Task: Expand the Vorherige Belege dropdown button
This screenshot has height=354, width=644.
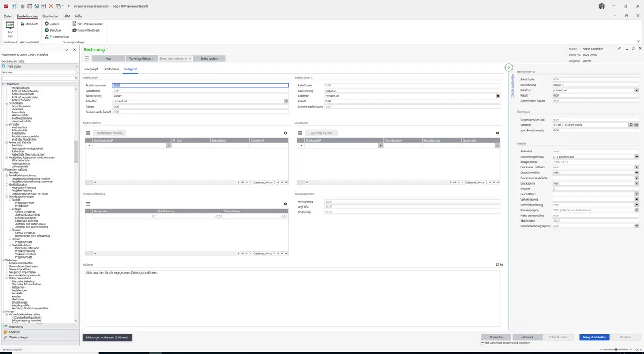Action: tap(141, 58)
